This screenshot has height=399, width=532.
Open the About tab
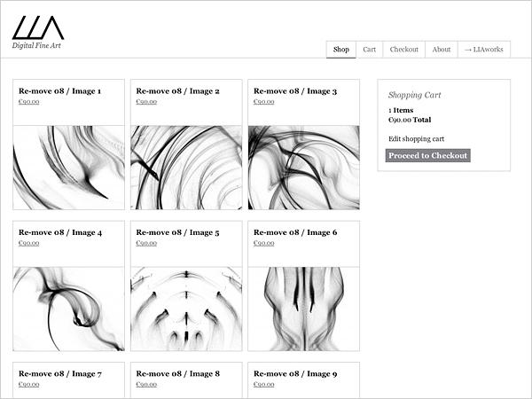click(442, 50)
